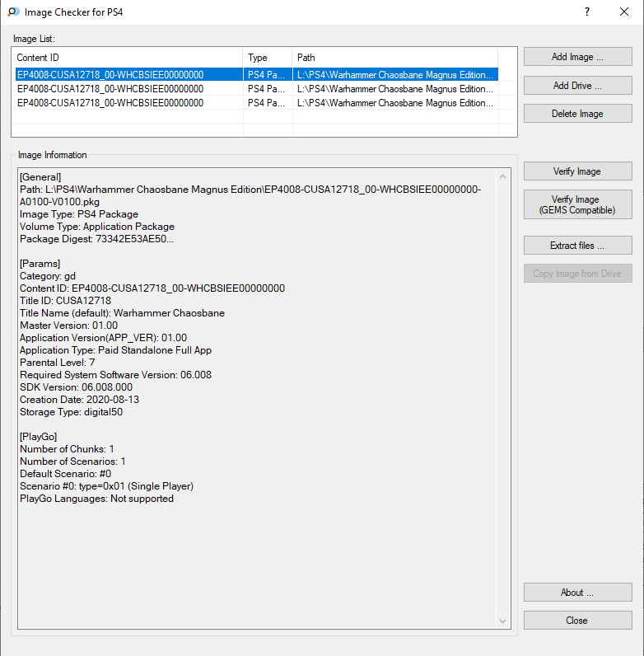This screenshot has width=644, height=656.
Task: Click the Image Type: PS4 Package line
Action: click(79, 214)
